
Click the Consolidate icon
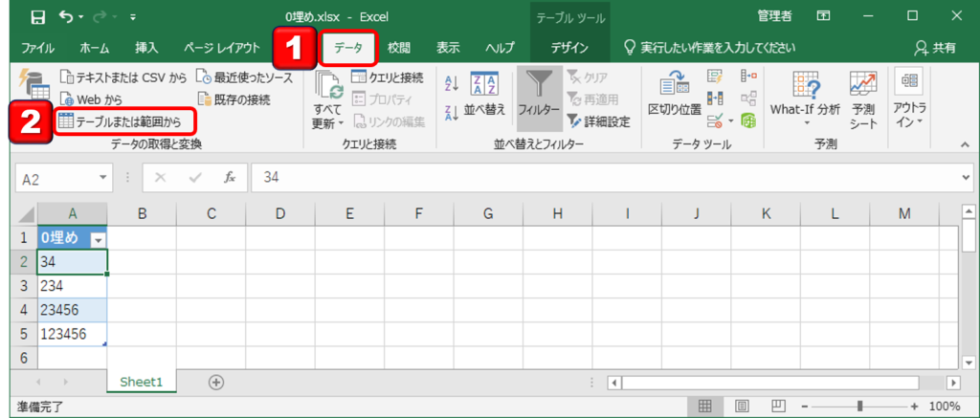pyautogui.click(x=748, y=77)
